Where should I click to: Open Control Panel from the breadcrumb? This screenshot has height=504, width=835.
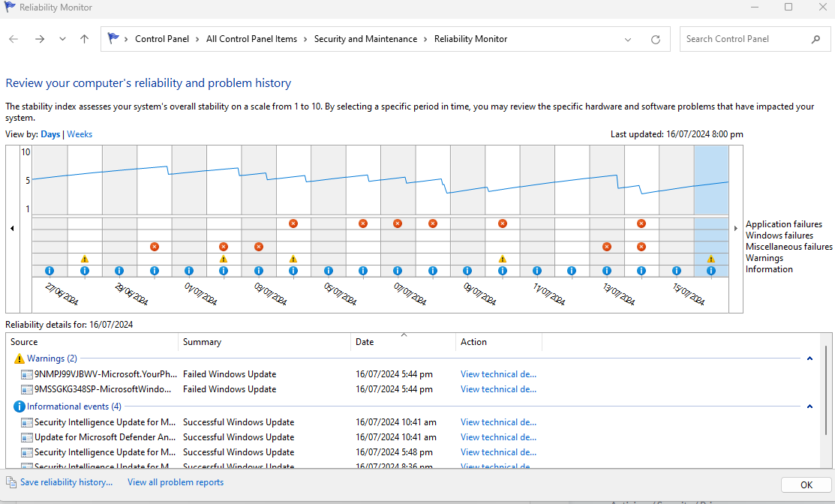[162, 39]
